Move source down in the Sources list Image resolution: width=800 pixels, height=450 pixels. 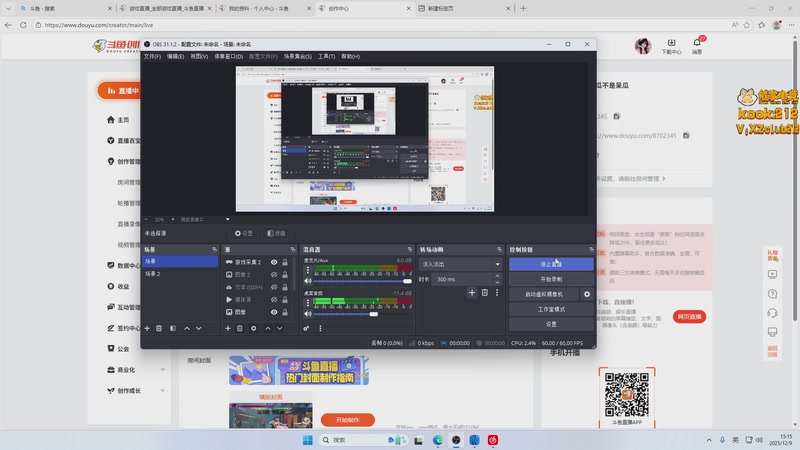pos(280,328)
